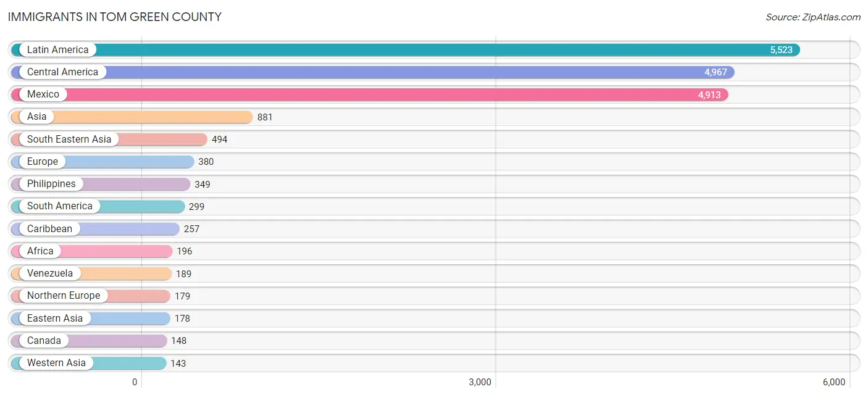Select the Northern Europe label

point(64,295)
